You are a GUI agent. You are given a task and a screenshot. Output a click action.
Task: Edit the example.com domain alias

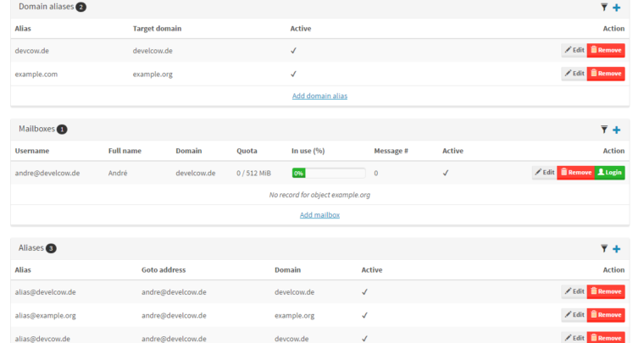click(x=574, y=74)
